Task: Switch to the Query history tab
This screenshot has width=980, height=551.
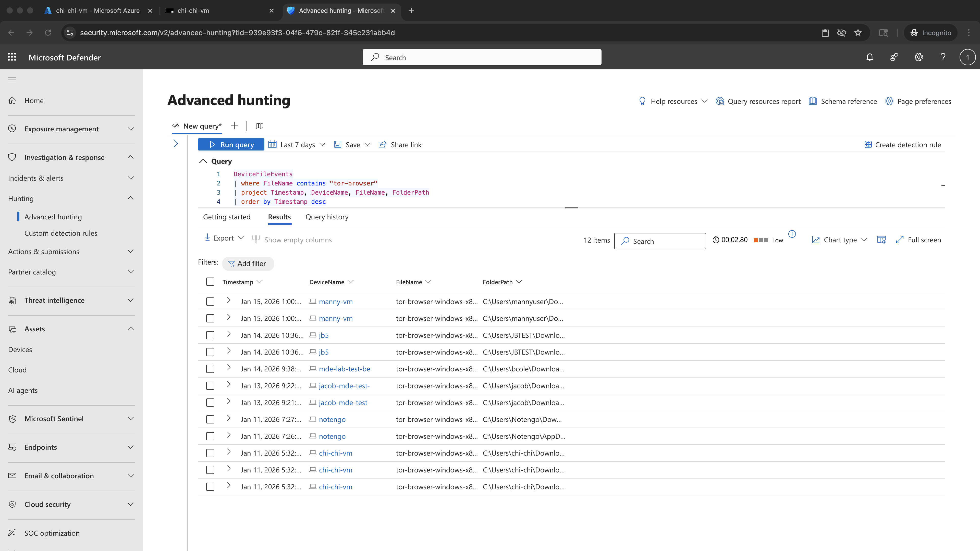Action: tap(327, 217)
